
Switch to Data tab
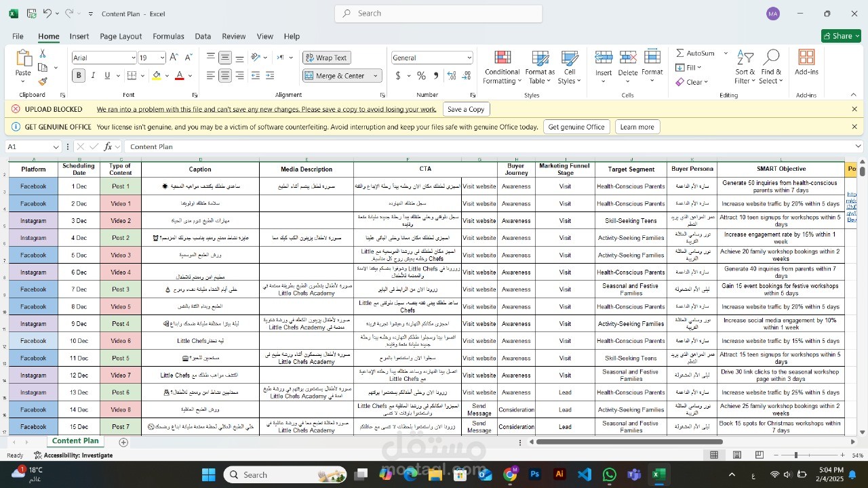click(203, 37)
